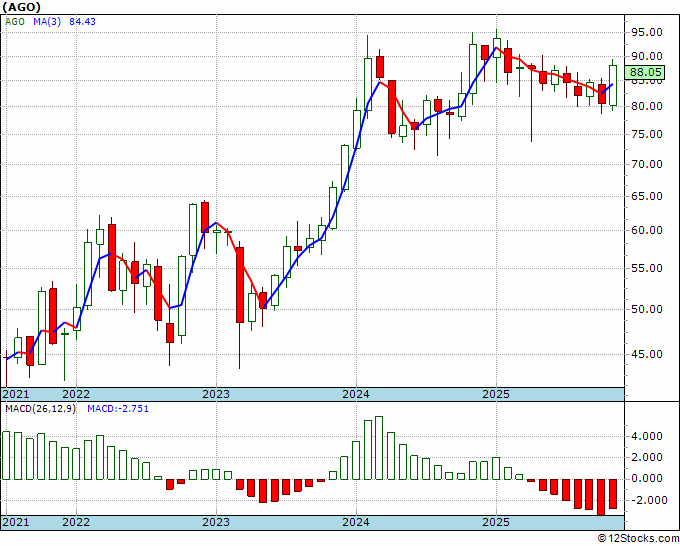This screenshot has height=546, width=680.
Task: Click the 2022 label on MACD axis
Action: (76, 522)
